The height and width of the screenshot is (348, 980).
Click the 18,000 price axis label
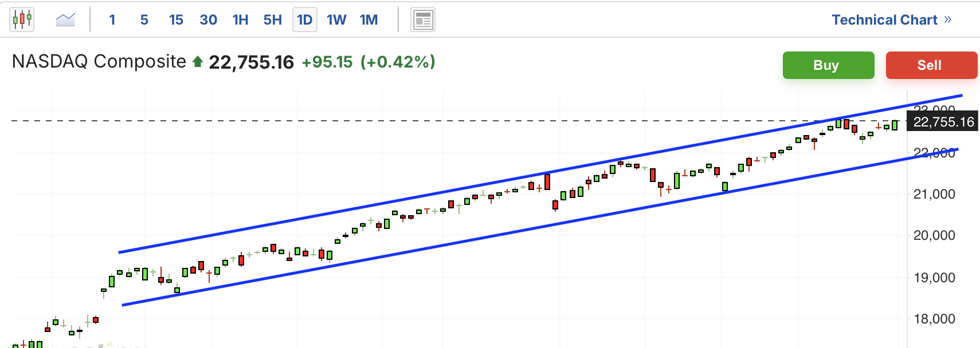[934, 319]
